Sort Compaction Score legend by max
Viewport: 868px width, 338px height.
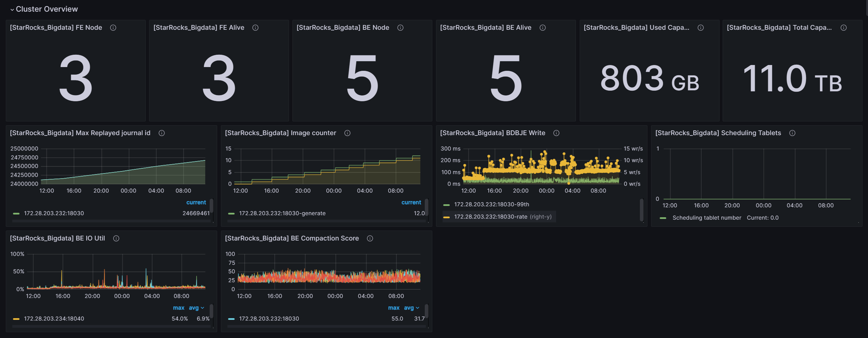[x=394, y=308]
